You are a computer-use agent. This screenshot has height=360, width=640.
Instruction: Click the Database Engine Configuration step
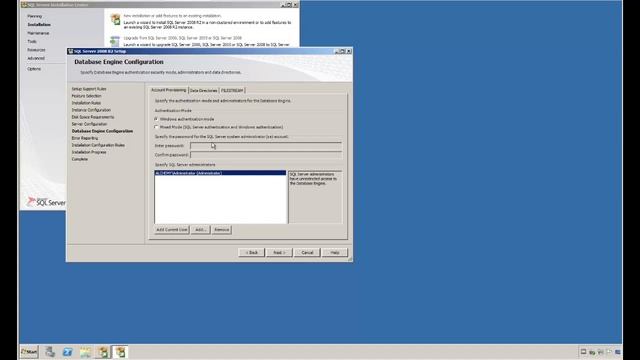coord(102,131)
